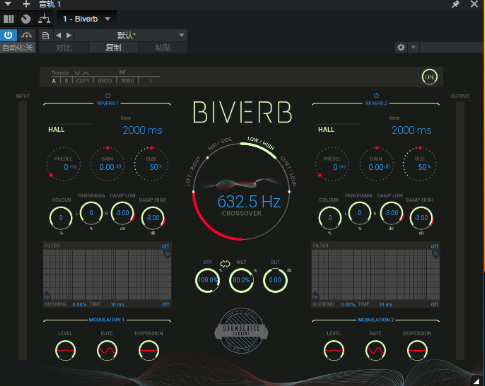This screenshot has width=485, height=386.
Task: Click the macro knob icon in header
Action: point(26,19)
